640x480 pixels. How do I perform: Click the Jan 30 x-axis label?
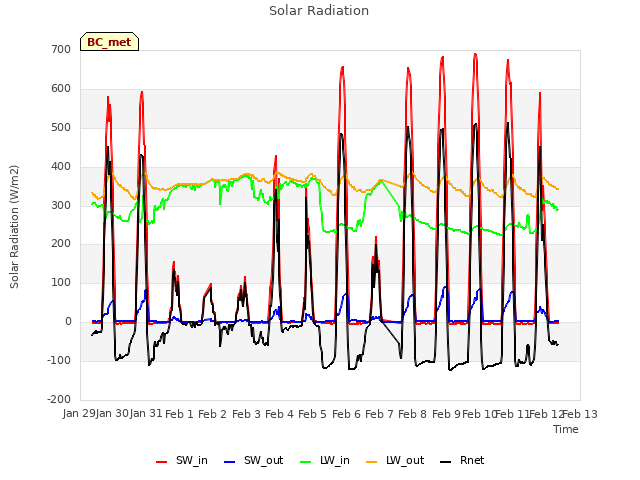112,413
